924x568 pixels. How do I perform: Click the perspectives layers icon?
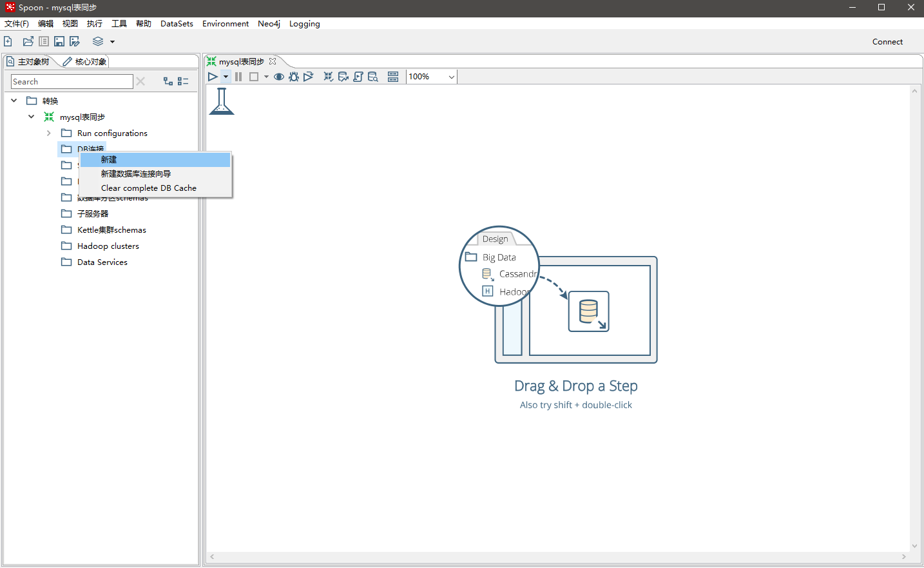(98, 41)
